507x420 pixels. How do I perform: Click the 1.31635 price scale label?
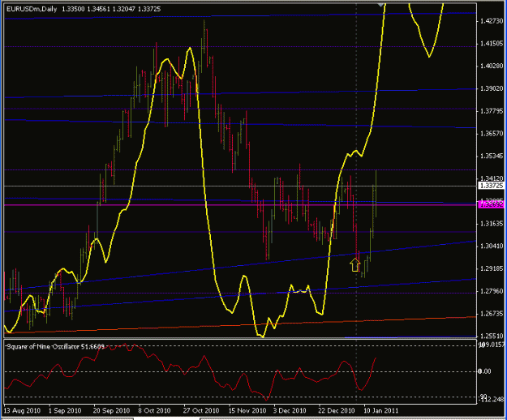point(492,224)
